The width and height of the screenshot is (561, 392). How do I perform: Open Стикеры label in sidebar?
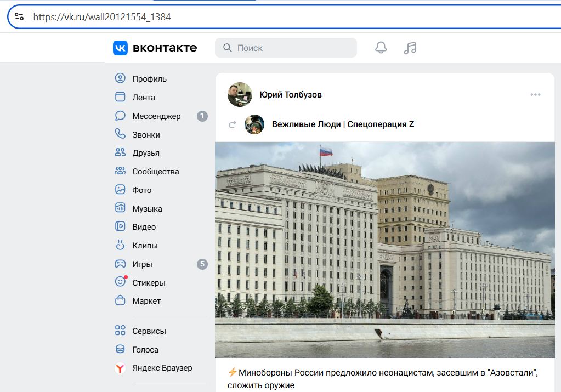pos(149,283)
